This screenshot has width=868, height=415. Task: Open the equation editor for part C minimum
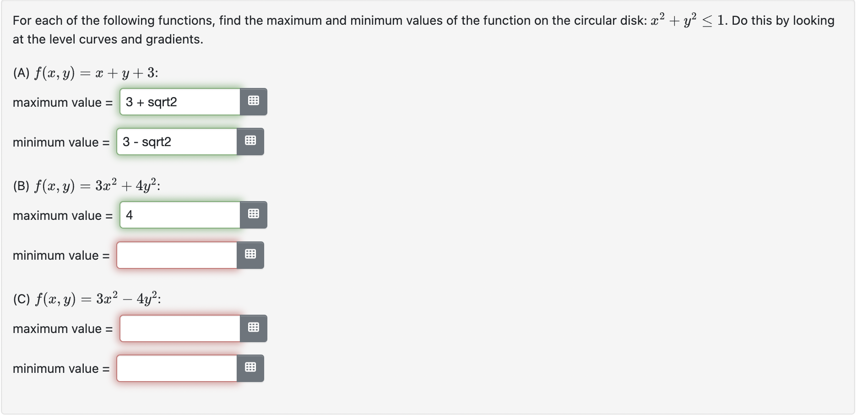[251, 368]
